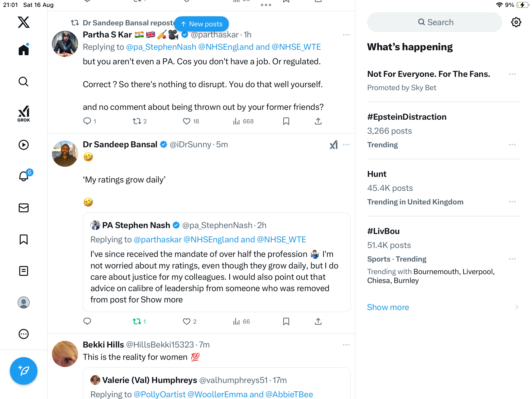Image resolution: width=532 pixels, height=399 pixels.
Task: Undo repost on Dr Sandeep Bansal's post
Action: [x=137, y=321]
